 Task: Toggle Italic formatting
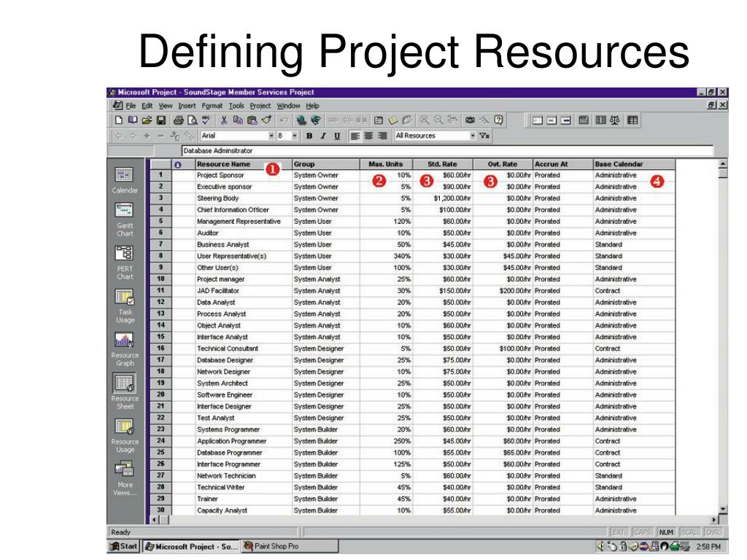(323, 136)
